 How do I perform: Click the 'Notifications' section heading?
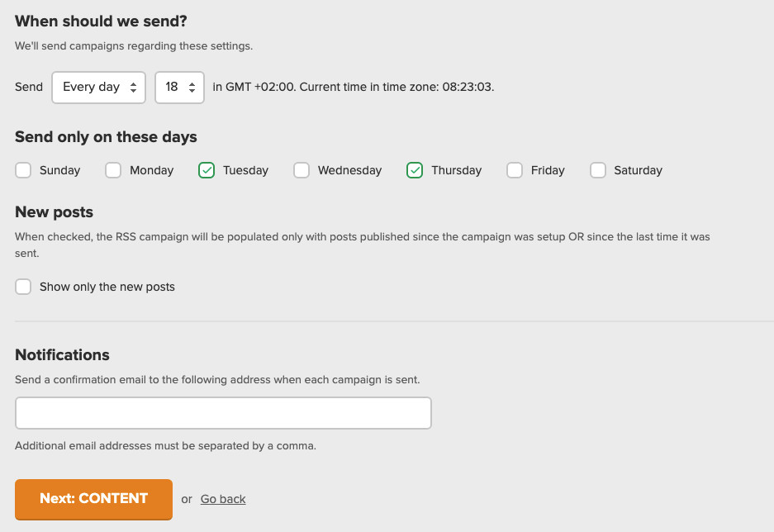[62, 355]
